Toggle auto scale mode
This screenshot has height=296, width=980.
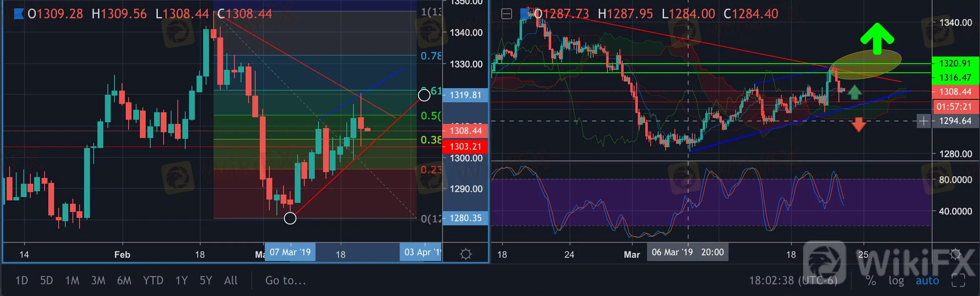pos(927,281)
